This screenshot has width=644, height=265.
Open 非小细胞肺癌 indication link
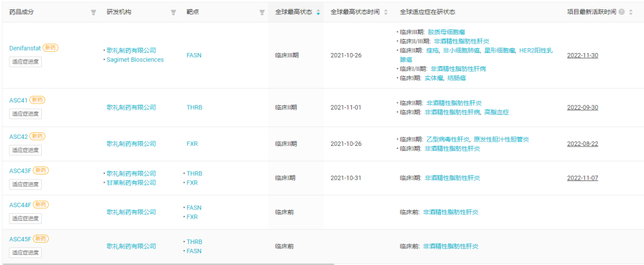click(x=461, y=51)
